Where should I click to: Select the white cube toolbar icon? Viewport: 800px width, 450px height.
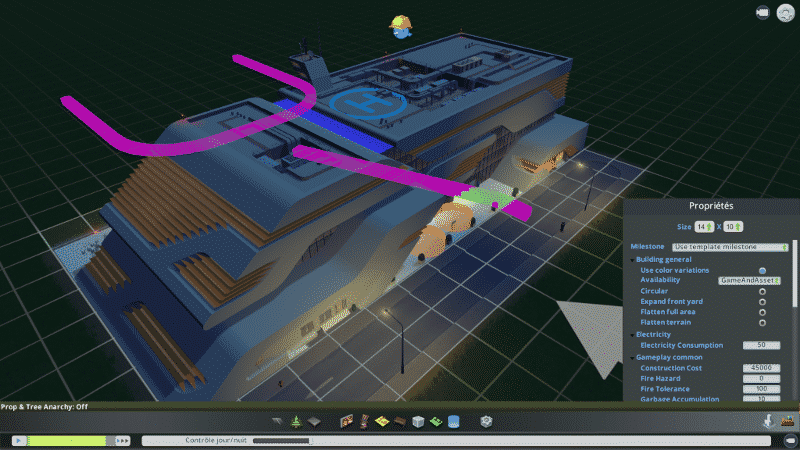tap(419, 422)
